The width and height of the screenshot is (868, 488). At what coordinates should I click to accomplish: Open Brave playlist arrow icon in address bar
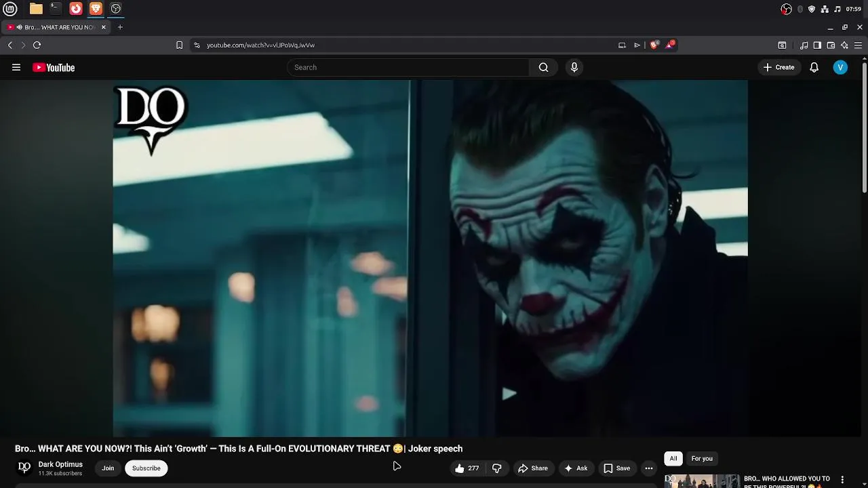[x=637, y=45]
